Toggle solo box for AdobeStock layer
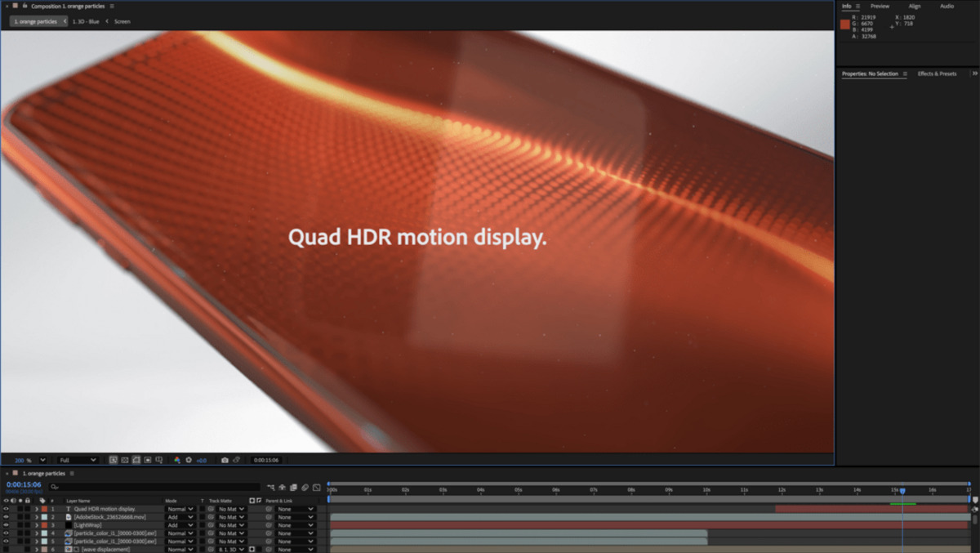 click(x=20, y=517)
